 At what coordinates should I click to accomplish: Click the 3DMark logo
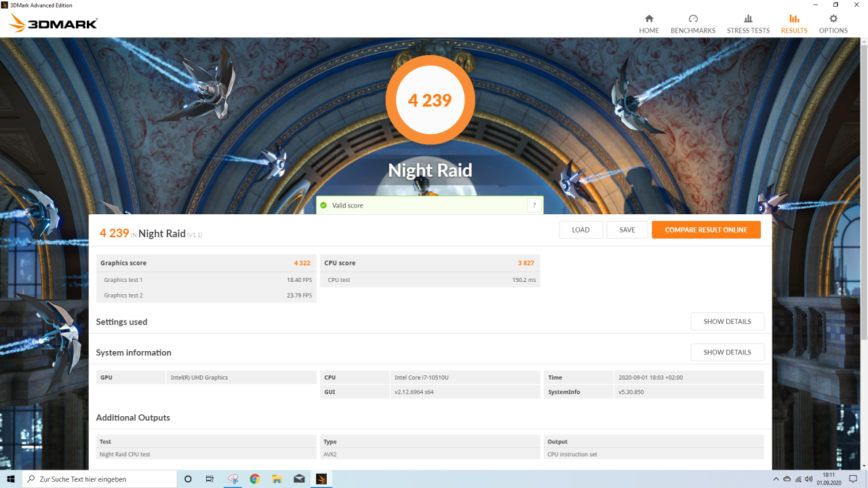tap(53, 24)
